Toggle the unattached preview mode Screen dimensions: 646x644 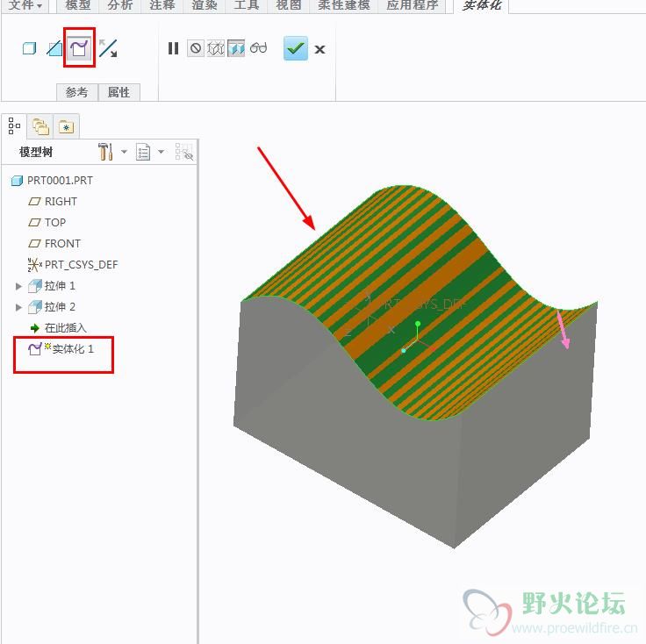tap(215, 48)
